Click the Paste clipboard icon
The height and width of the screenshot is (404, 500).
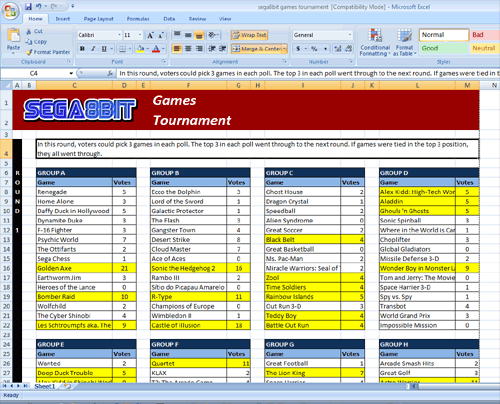(13, 35)
